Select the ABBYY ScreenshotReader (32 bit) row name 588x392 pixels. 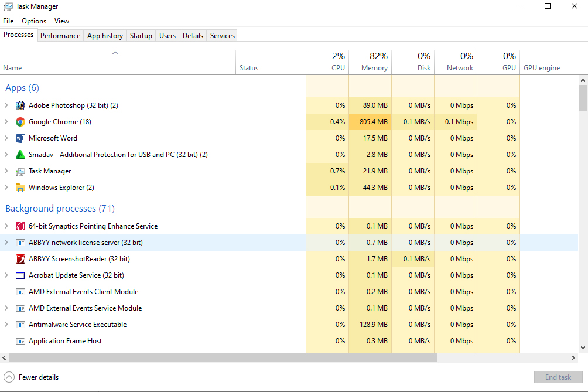point(79,259)
